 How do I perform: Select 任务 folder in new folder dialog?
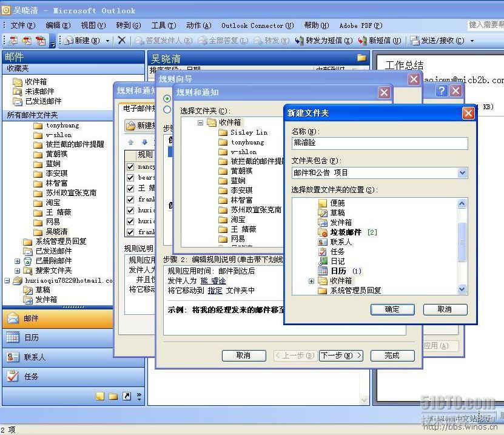[331, 251]
